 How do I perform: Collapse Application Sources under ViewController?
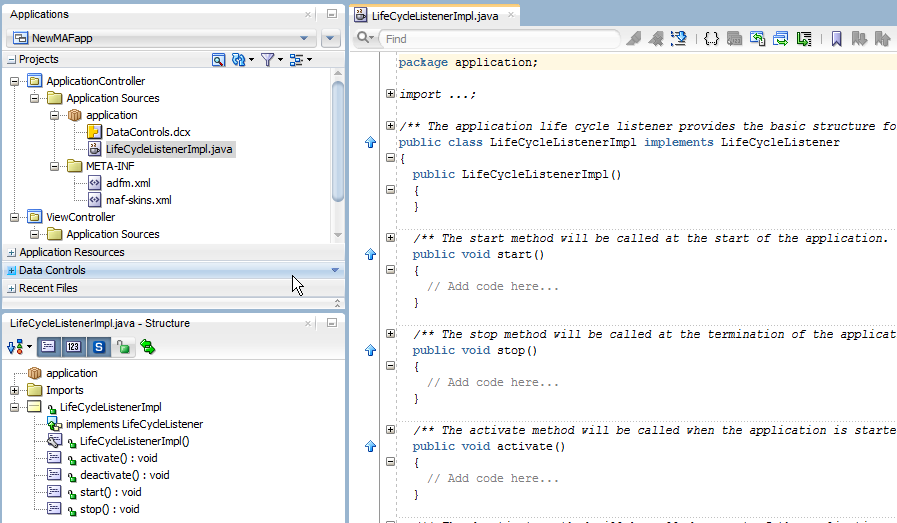(x=34, y=235)
